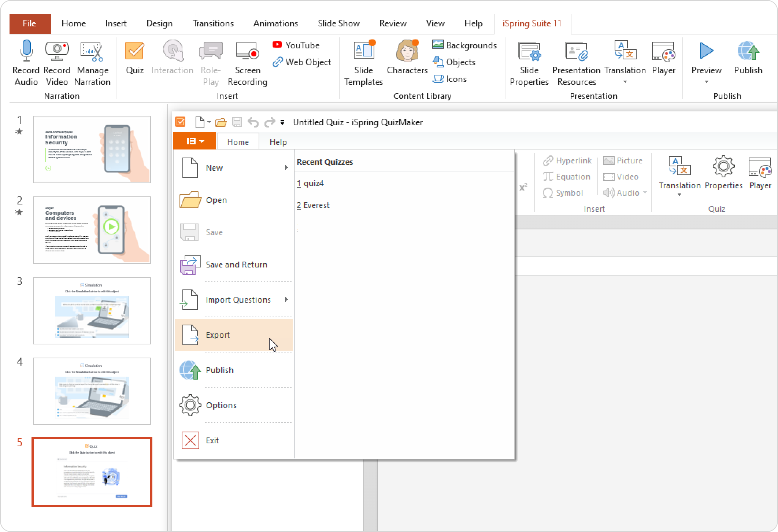Expand the PowerPoint Translation dropdown
The width and height of the screenshot is (778, 532).
pyautogui.click(x=625, y=82)
